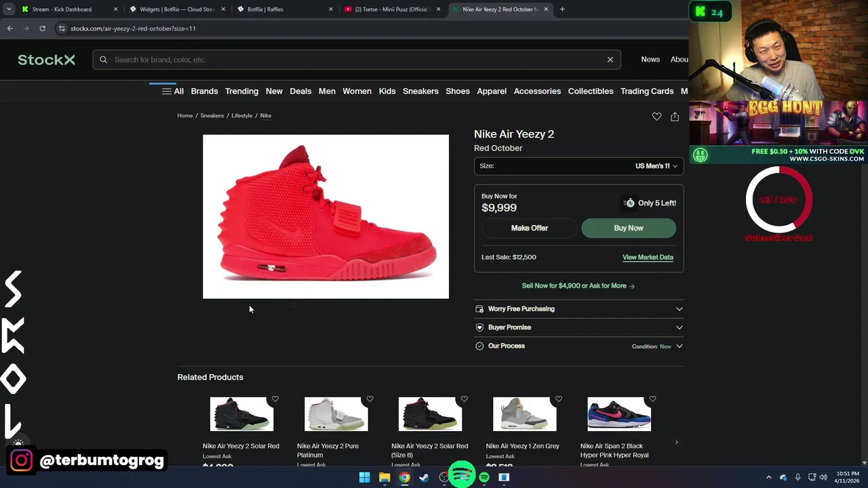
Task: Go to Home breadcrumb
Action: (185, 116)
